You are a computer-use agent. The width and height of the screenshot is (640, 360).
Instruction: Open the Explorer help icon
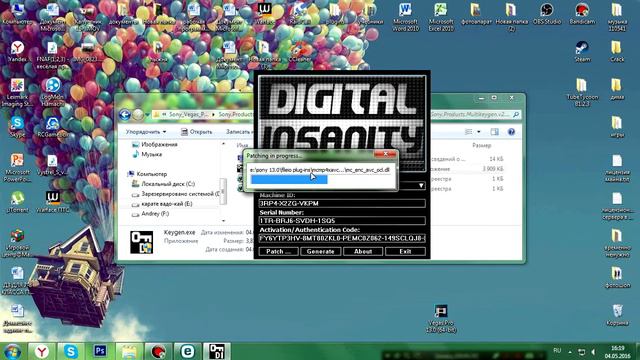tap(511, 132)
